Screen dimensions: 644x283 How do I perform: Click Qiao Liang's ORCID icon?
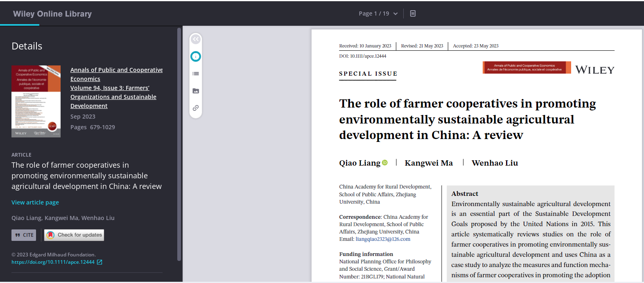click(x=385, y=163)
